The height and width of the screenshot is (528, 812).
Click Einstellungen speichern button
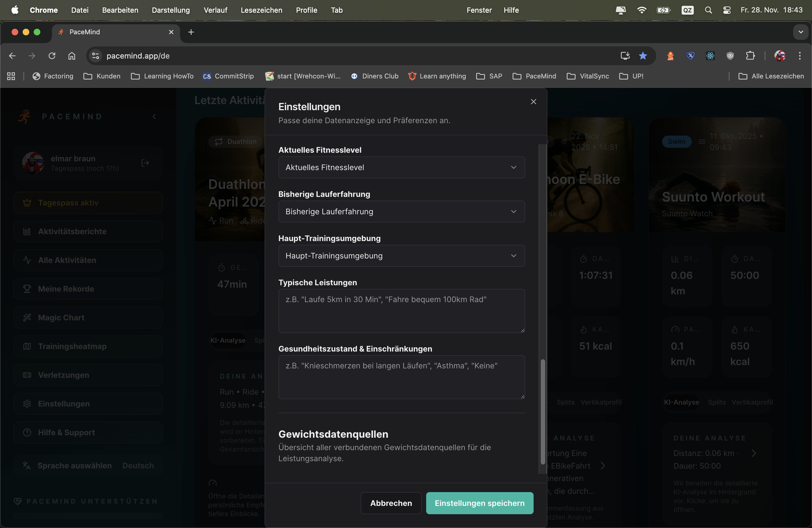coord(479,503)
